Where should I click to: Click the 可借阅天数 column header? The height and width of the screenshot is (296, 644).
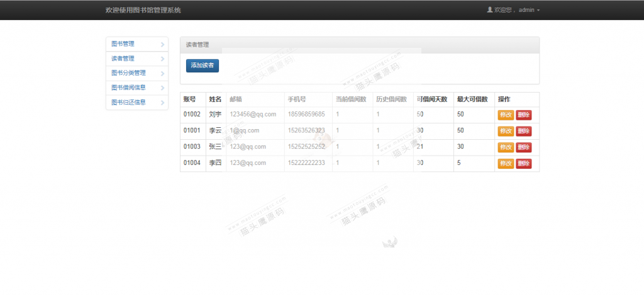[431, 99]
